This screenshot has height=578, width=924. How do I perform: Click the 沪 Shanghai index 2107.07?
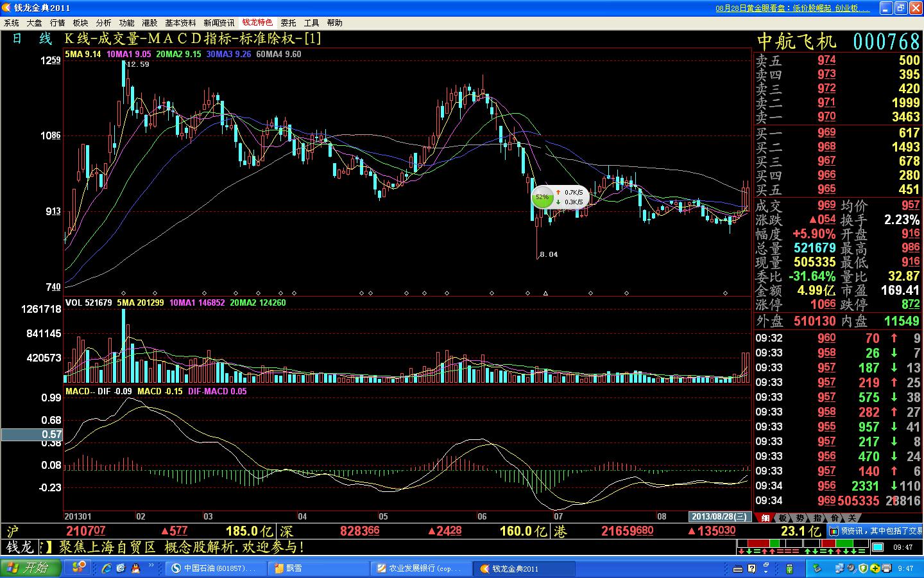tap(86, 531)
